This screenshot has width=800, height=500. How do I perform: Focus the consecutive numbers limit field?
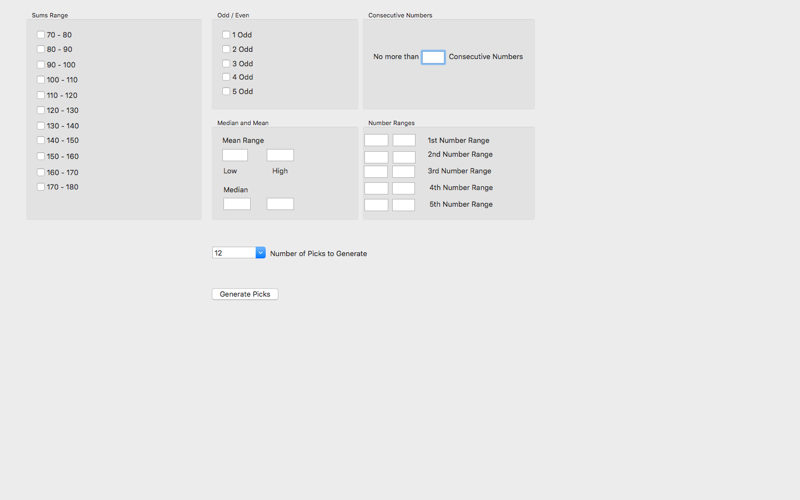point(433,57)
